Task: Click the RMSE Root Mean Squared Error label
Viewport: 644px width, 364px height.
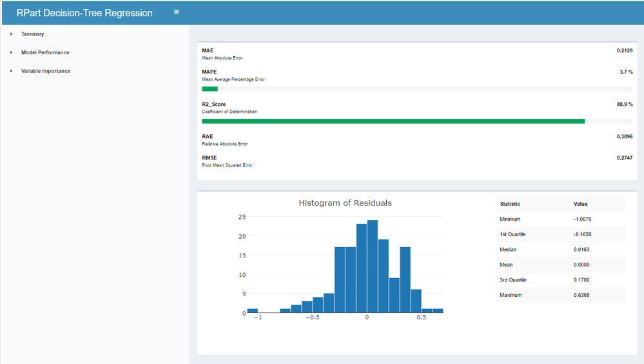Action: (x=227, y=161)
